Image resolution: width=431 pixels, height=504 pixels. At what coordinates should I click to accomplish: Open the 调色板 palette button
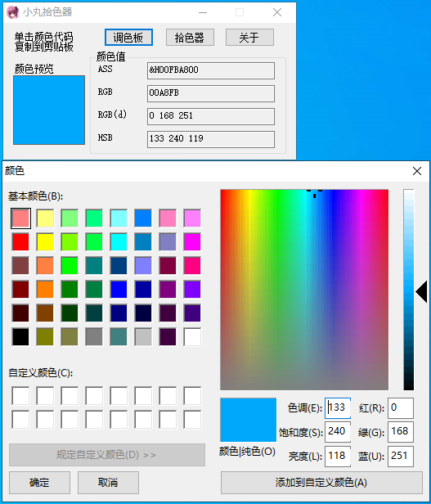(128, 38)
